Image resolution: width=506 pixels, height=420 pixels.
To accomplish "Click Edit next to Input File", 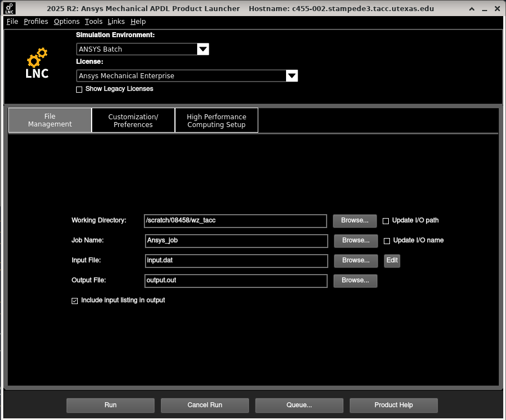I will (392, 261).
